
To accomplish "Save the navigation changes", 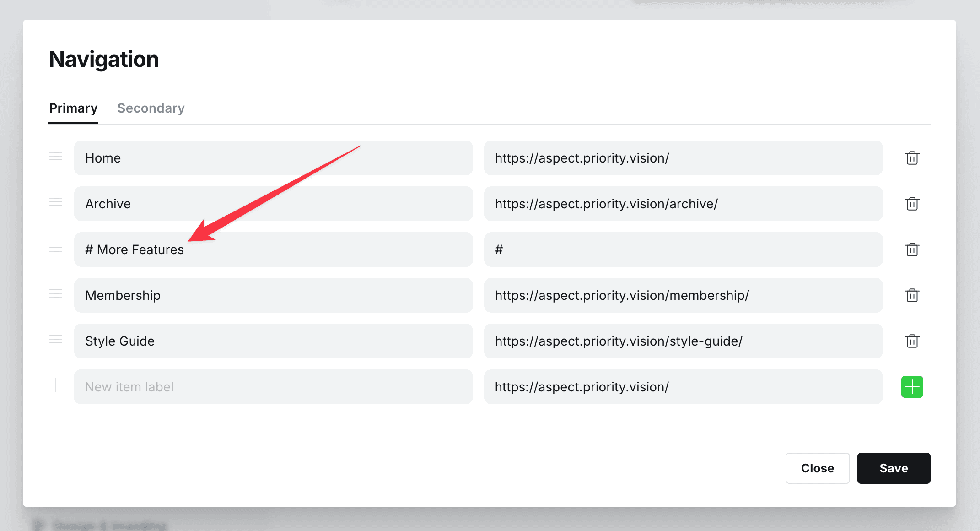I will (x=894, y=468).
